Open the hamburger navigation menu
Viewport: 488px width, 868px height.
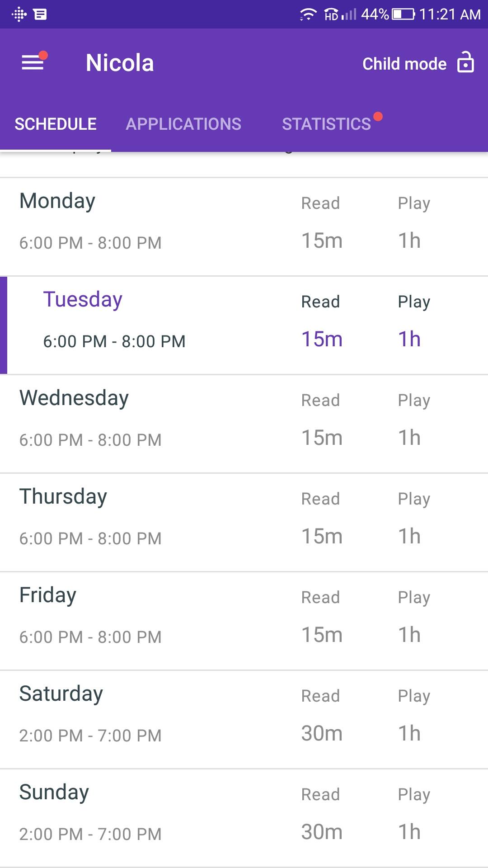pyautogui.click(x=33, y=62)
